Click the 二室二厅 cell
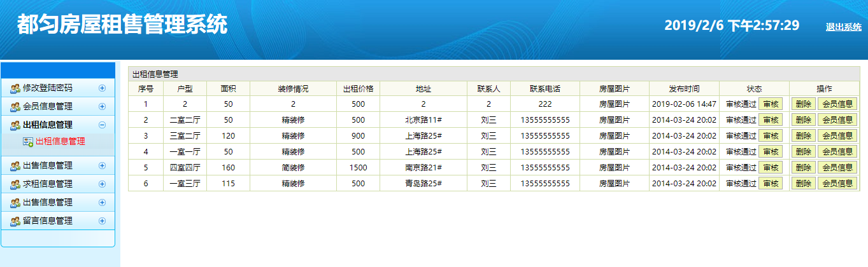Image resolution: width=868 pixels, height=267 pixels. point(185,120)
